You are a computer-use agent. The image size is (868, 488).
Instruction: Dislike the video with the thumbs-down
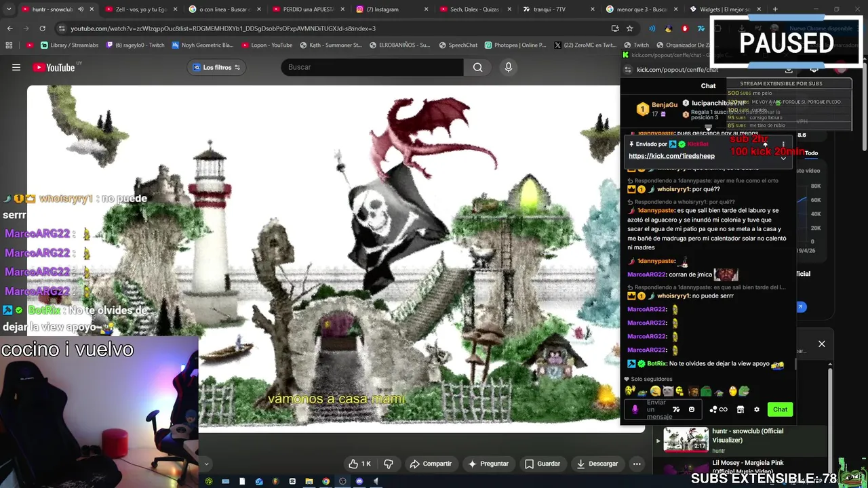(389, 464)
